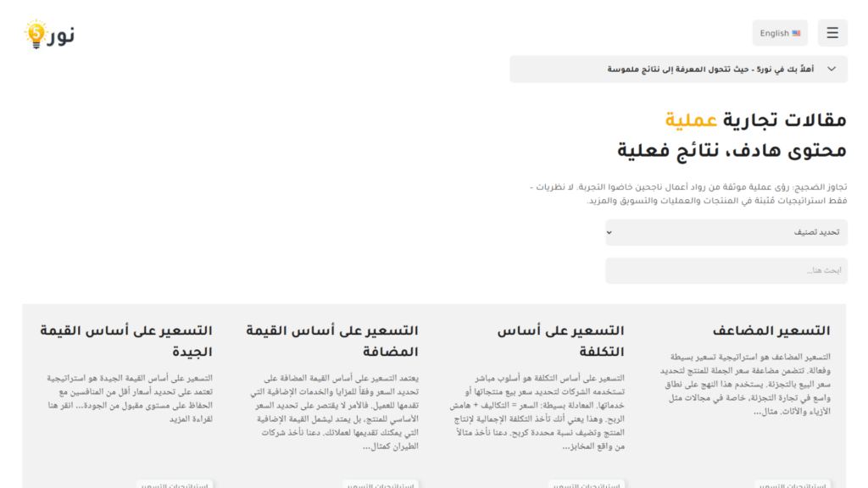Open article التسعير على أساس التكلفة
868x488 pixels.
pyautogui.click(x=560, y=341)
